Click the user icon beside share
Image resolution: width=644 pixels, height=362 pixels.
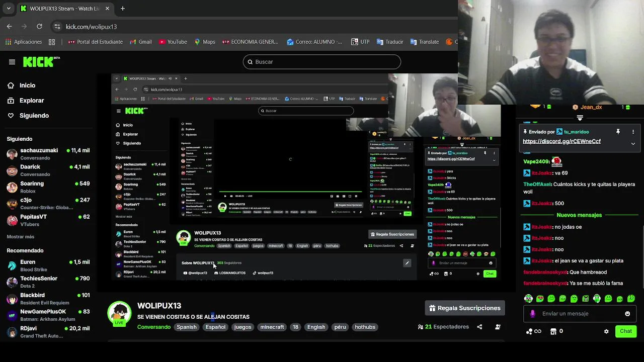pos(498,327)
